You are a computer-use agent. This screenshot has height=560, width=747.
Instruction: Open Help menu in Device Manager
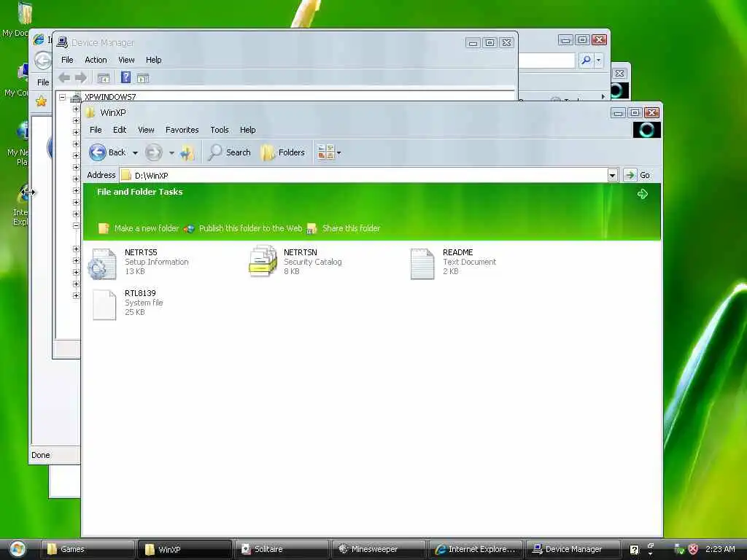(153, 60)
